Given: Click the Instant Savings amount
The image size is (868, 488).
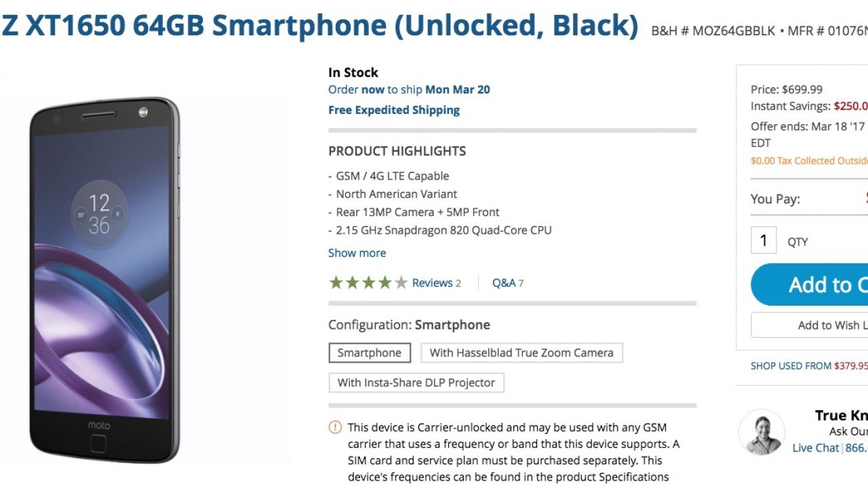Looking at the screenshot, I should pos(850,106).
